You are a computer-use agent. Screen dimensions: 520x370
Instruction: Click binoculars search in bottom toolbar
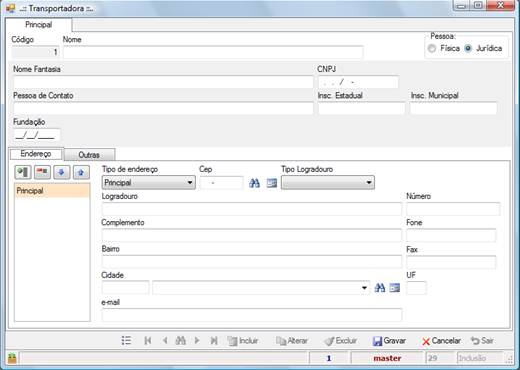[180, 341]
